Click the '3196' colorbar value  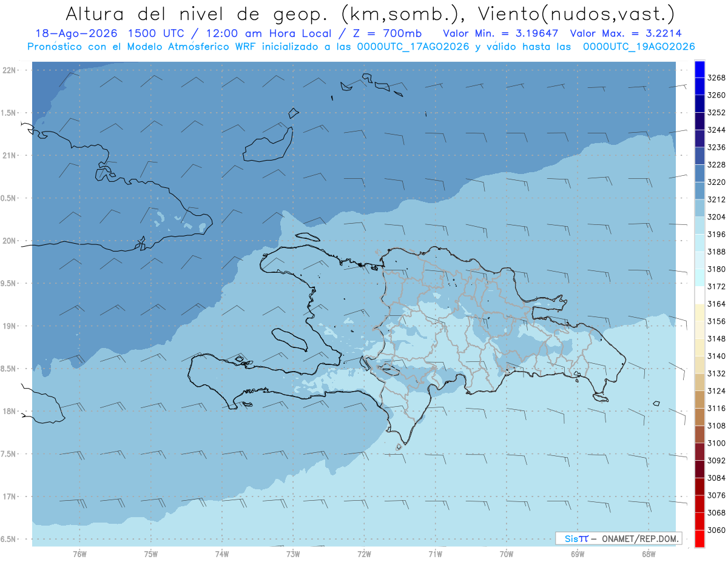716,234
